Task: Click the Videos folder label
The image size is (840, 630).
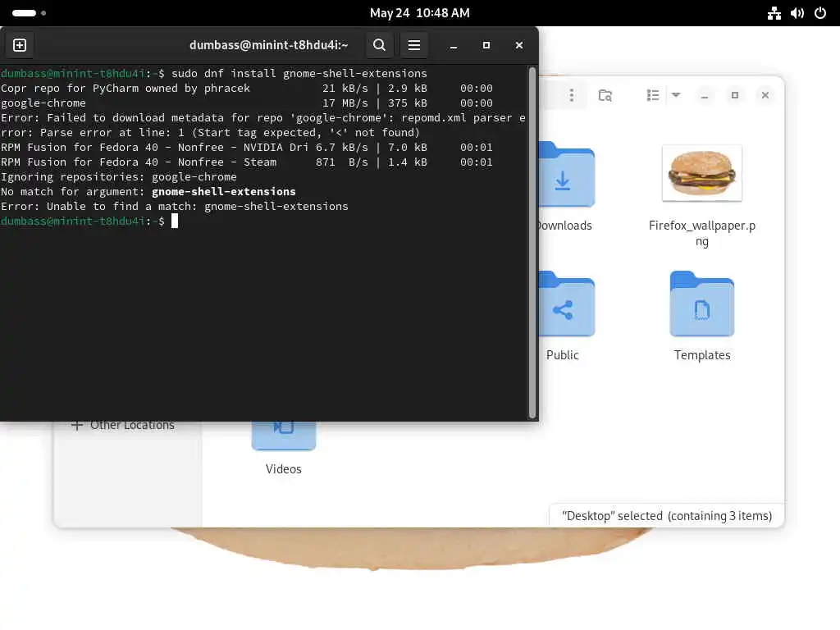Action: point(283,468)
